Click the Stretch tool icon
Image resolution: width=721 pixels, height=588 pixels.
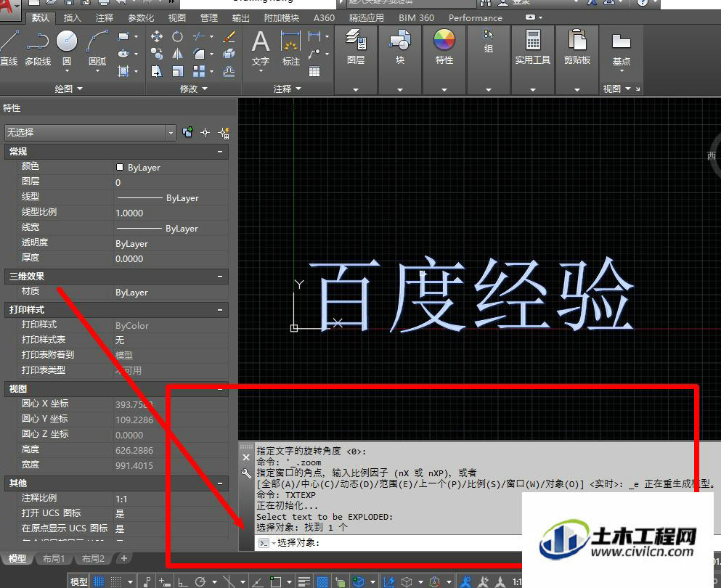click(x=157, y=71)
